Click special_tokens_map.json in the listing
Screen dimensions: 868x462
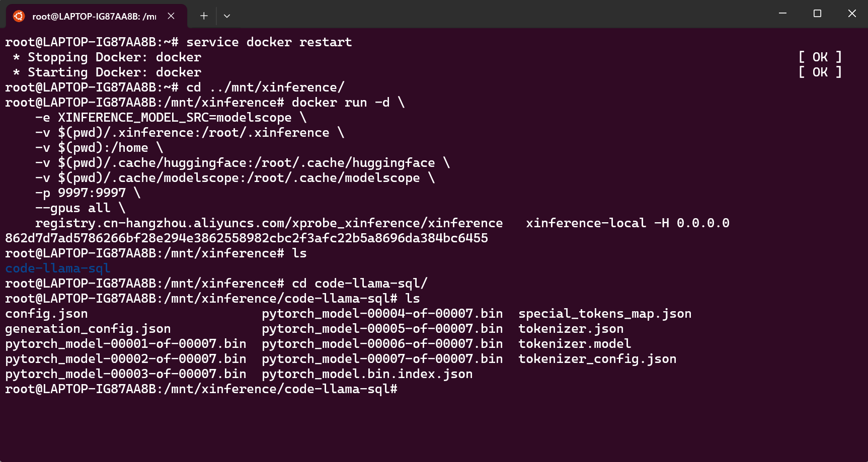[x=604, y=314]
